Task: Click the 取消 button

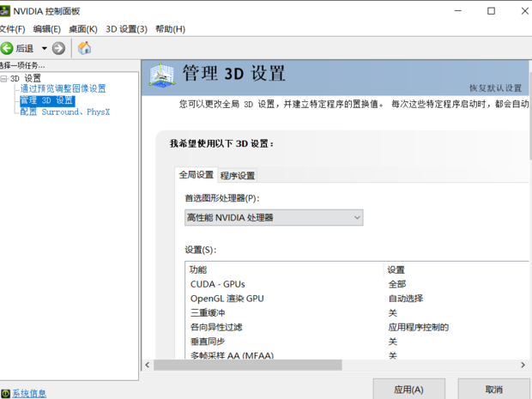Action: click(x=494, y=390)
